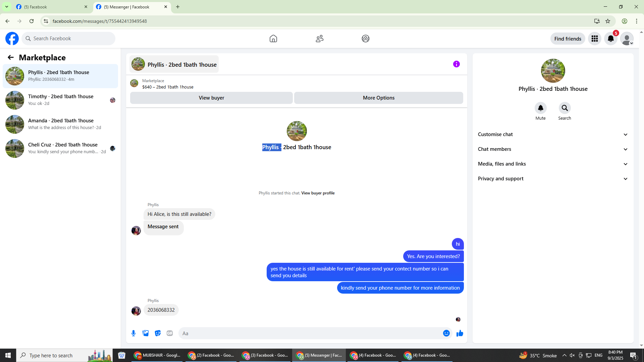
Task: Open the Windows Start menu
Action: [8, 355]
